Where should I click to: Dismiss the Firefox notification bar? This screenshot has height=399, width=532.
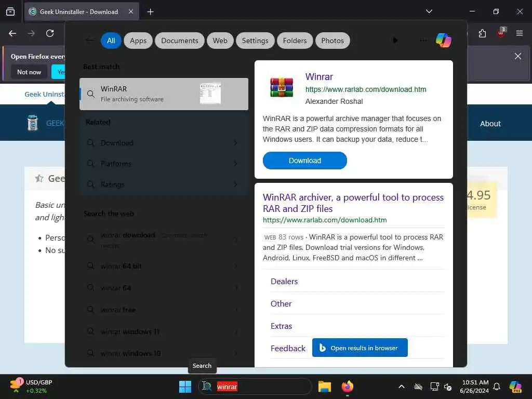[518, 56]
